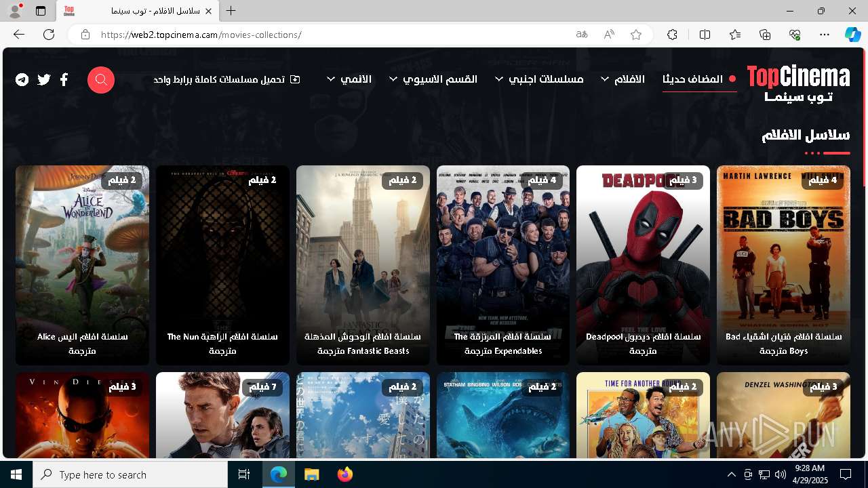Toggle split screen view

pos(705,35)
